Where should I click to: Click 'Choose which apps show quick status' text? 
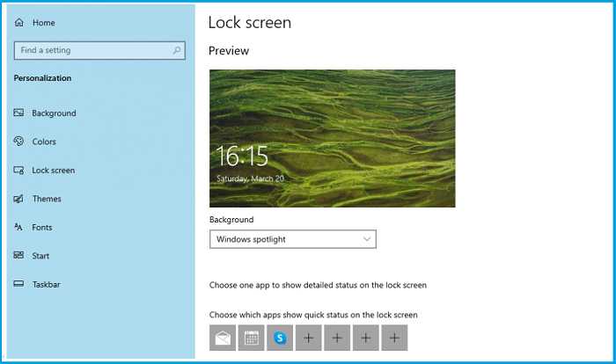[x=313, y=315]
